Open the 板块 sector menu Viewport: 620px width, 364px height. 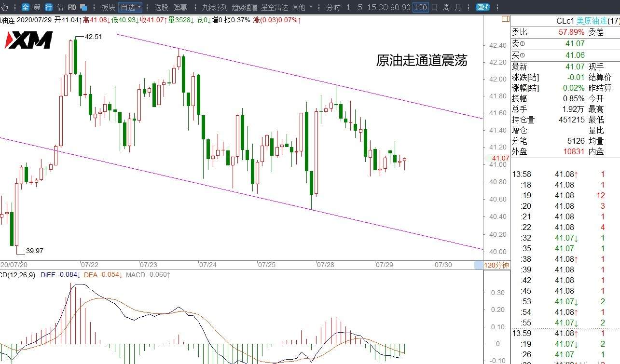click(109, 7)
